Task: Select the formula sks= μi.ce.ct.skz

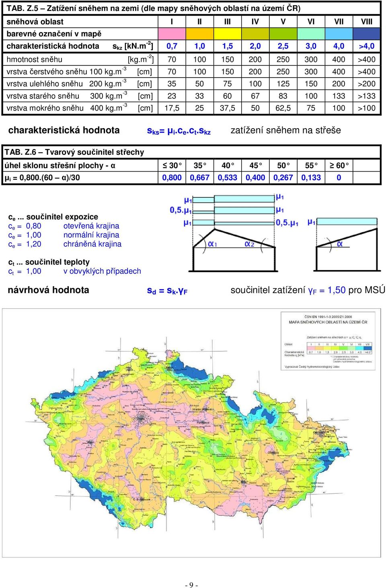Action: pyautogui.click(x=179, y=131)
